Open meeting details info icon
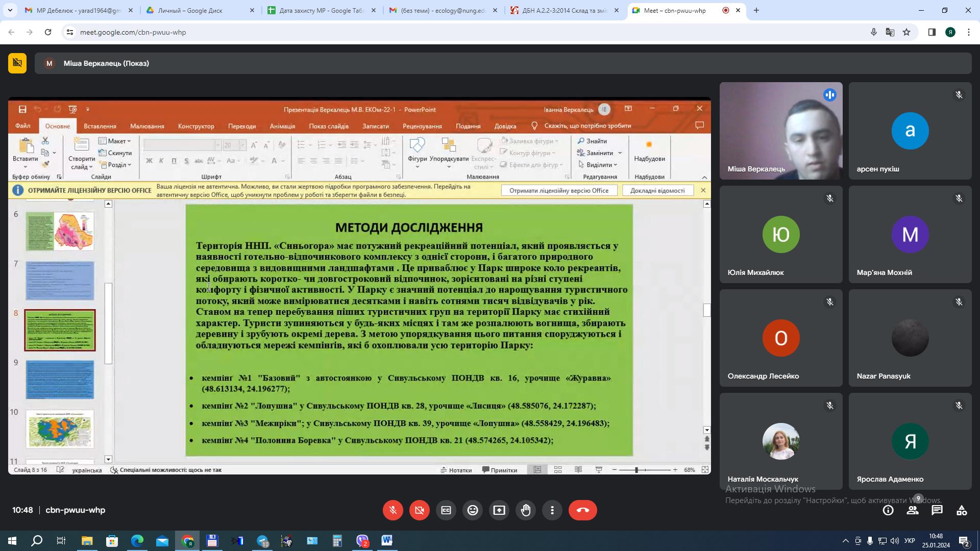Screen dimensions: 980x551 click(888, 510)
